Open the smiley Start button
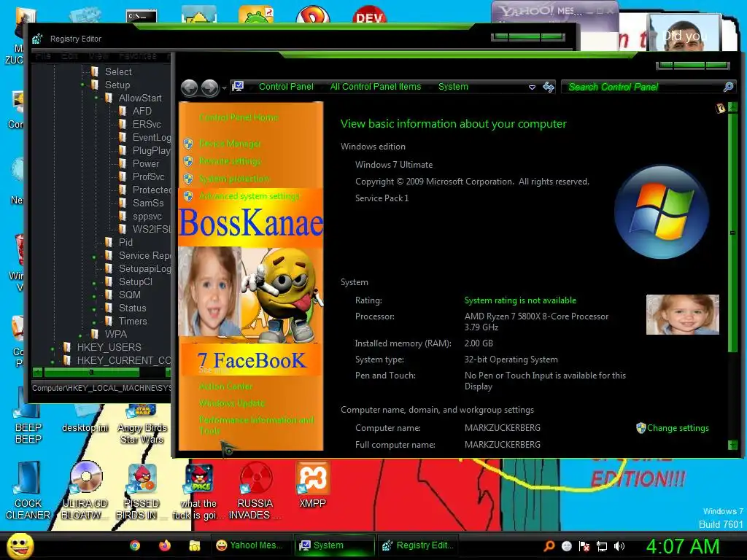Screen dimensions: 747x560 point(20,546)
